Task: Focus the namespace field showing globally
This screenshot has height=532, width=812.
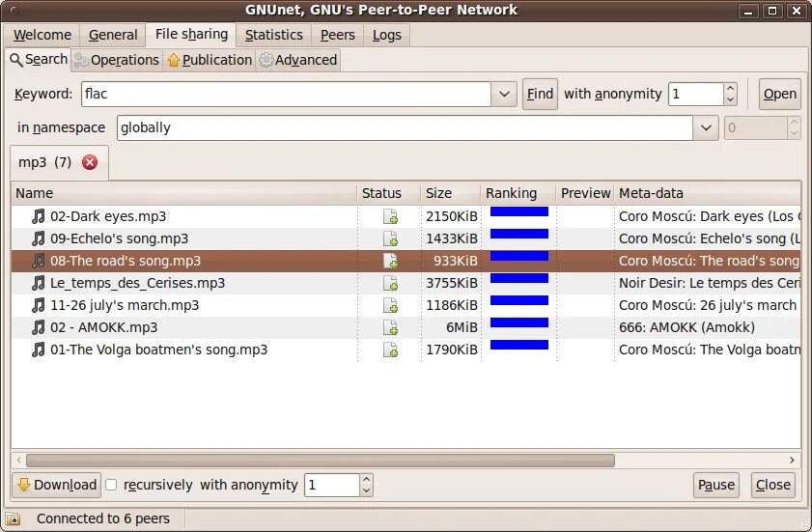Action: point(405,127)
